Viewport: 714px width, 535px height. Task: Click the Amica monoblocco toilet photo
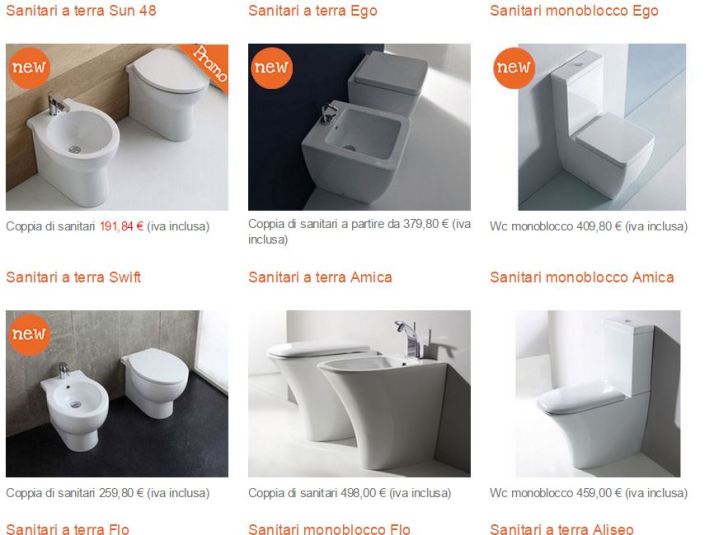click(x=598, y=393)
